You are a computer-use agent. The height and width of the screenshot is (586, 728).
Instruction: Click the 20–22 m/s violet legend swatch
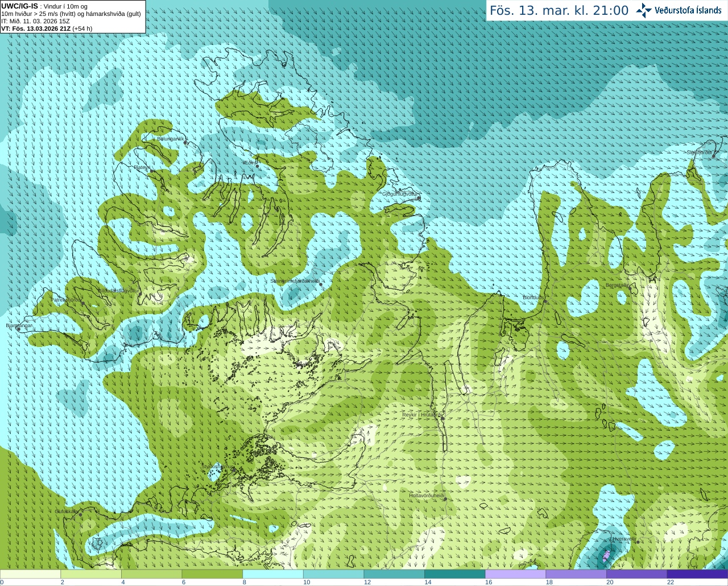click(x=637, y=574)
